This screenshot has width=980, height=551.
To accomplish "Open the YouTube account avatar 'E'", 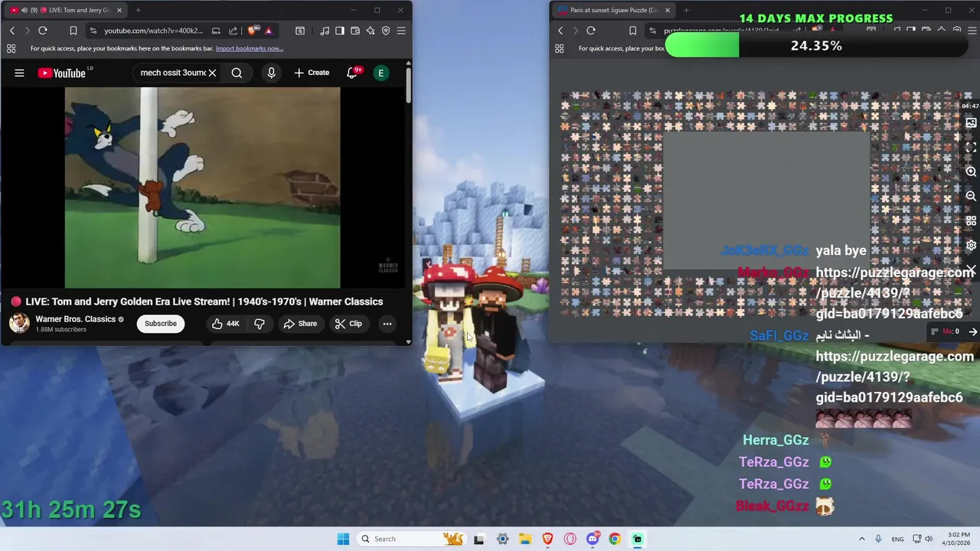I will click(x=381, y=73).
